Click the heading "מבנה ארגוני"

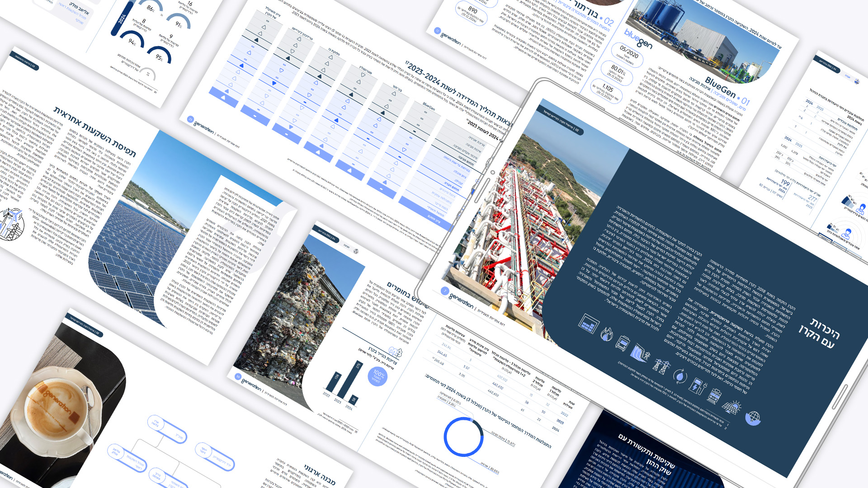tap(320, 475)
